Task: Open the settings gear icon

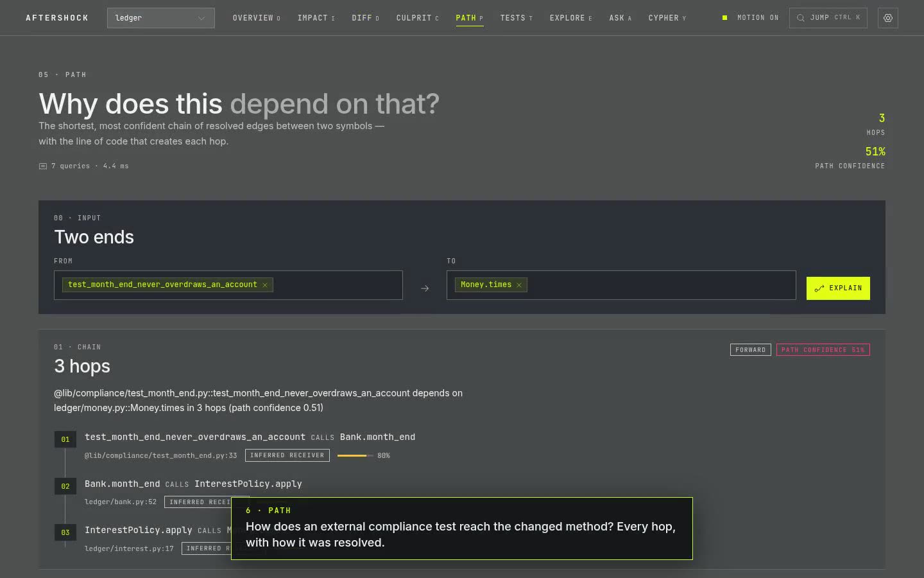Action: [888, 18]
